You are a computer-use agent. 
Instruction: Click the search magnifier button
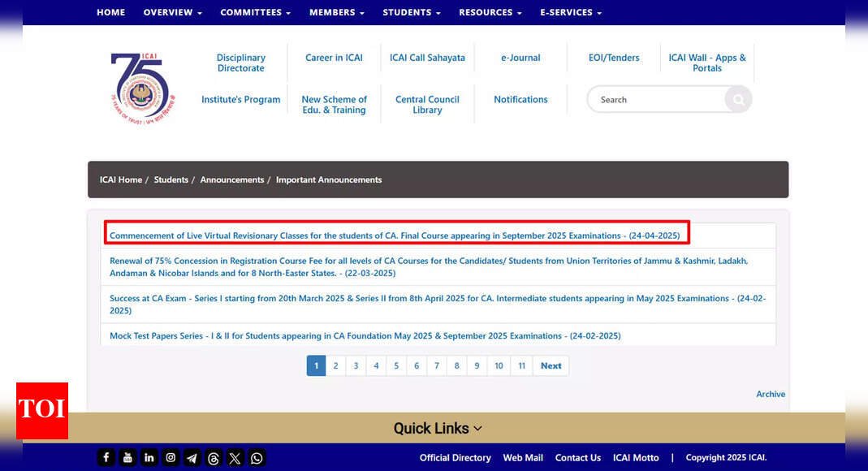(x=738, y=100)
